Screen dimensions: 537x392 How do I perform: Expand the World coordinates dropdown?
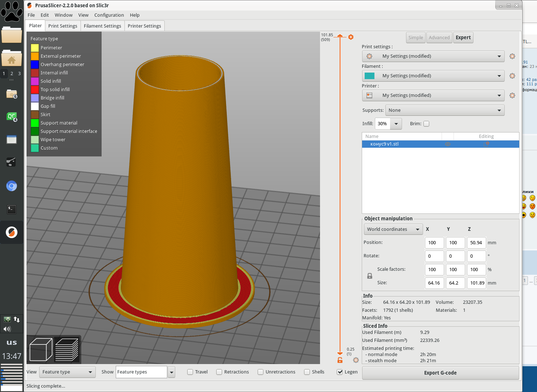pyautogui.click(x=393, y=229)
